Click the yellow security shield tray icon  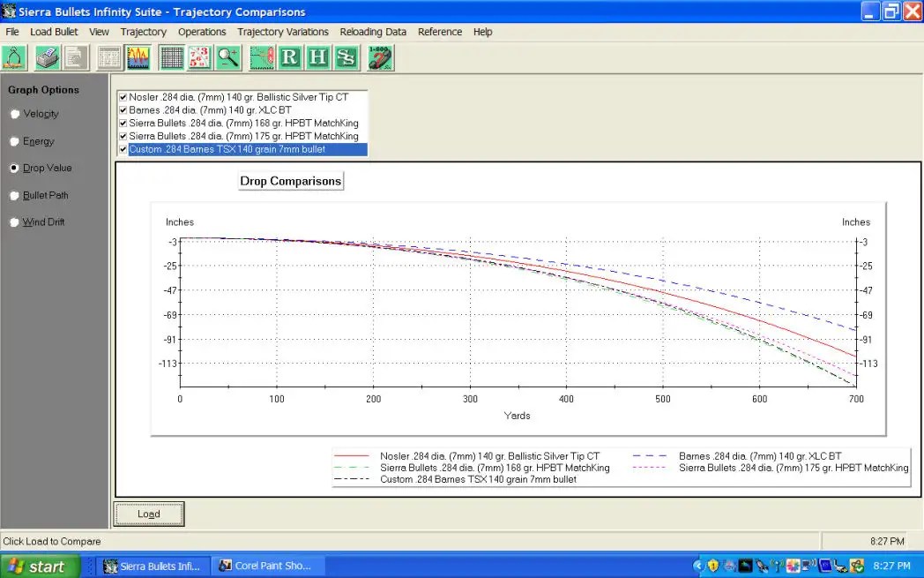pyautogui.click(x=713, y=567)
